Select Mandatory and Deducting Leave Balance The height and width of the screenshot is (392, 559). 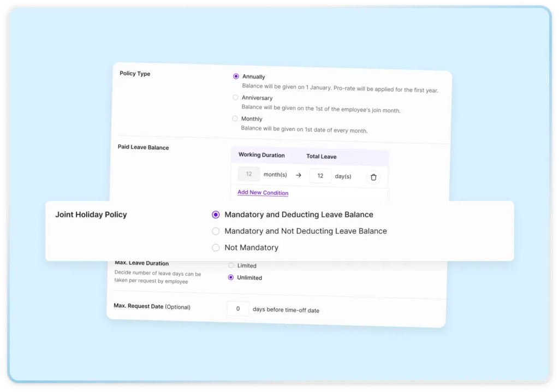[x=216, y=215]
